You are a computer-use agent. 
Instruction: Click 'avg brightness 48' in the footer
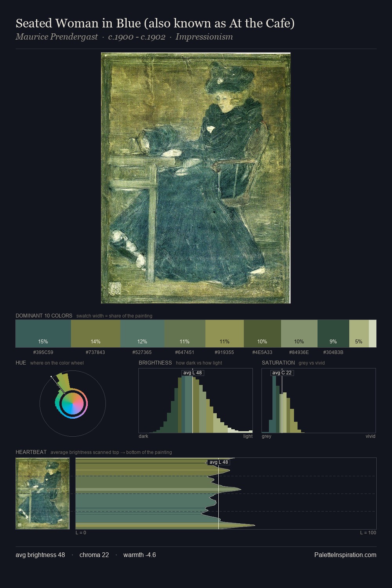pos(40,555)
